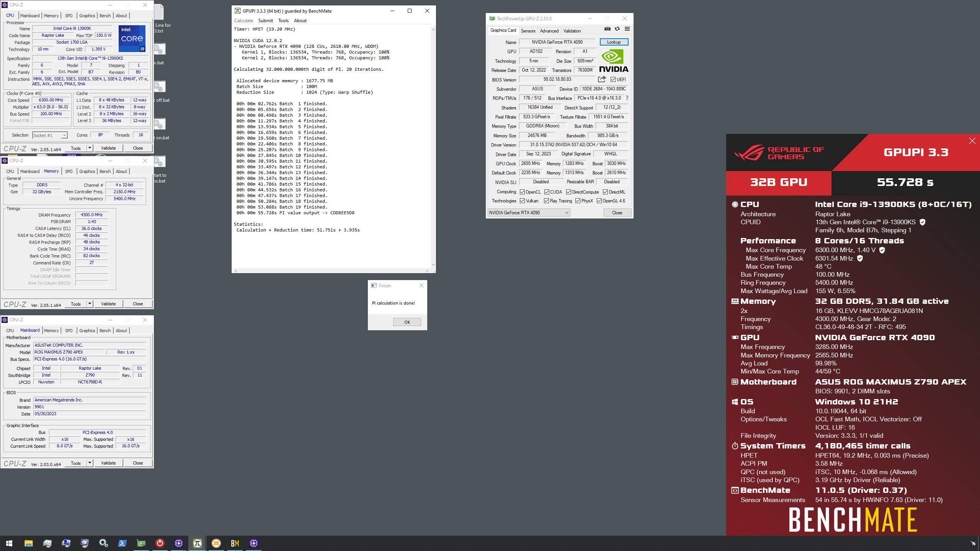Viewport: 980px width, 551px height.
Task: Click the first purple CPU-Z taskbar icon
Action: 179,543
